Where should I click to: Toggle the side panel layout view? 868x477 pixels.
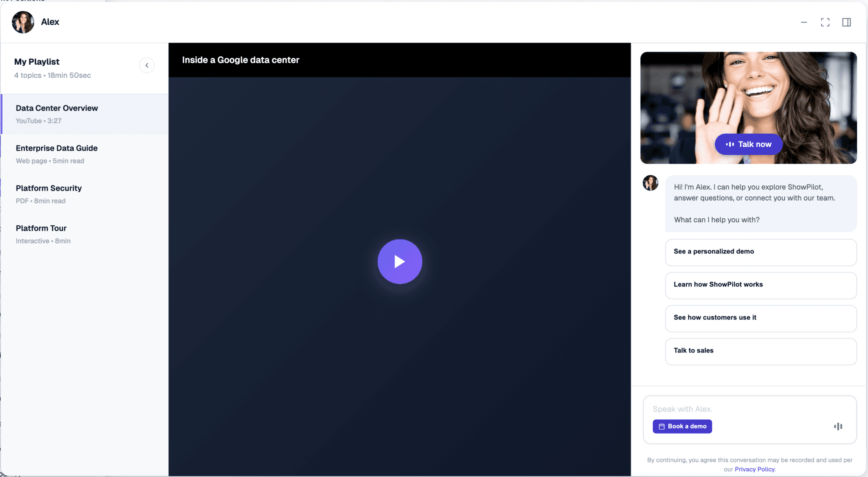tap(847, 22)
